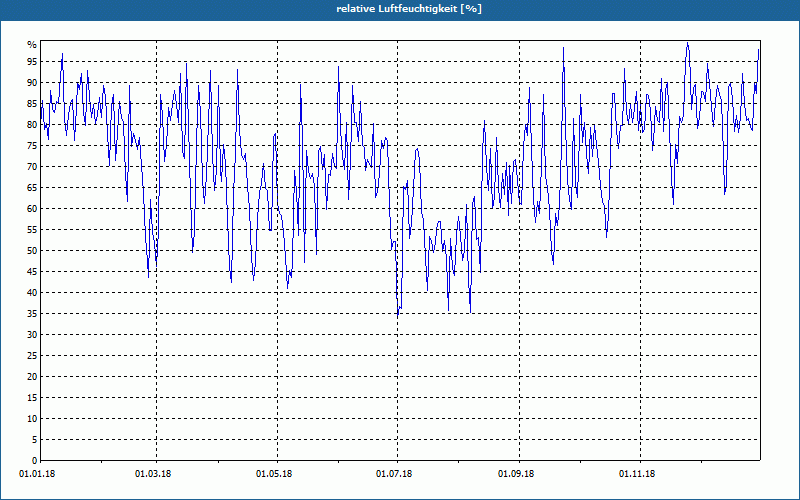Click the 75 y-axis value
Viewport: 800px width, 500px height.
point(32,146)
